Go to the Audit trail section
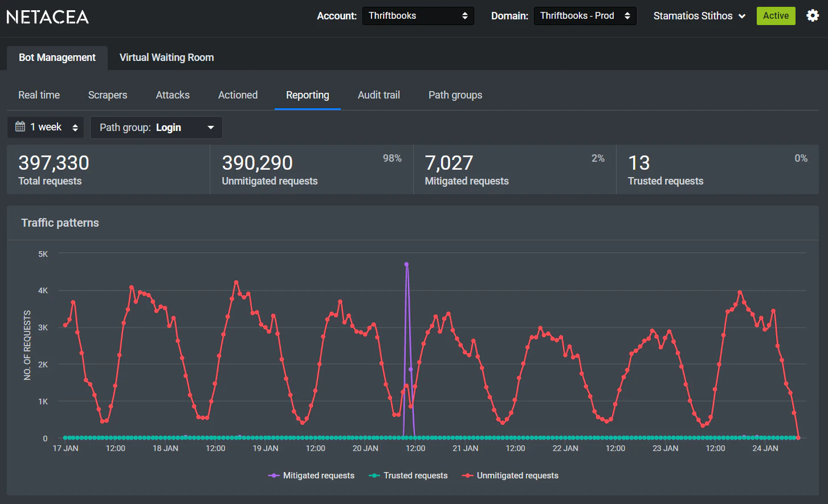Image resolution: width=828 pixels, height=504 pixels. tap(378, 95)
